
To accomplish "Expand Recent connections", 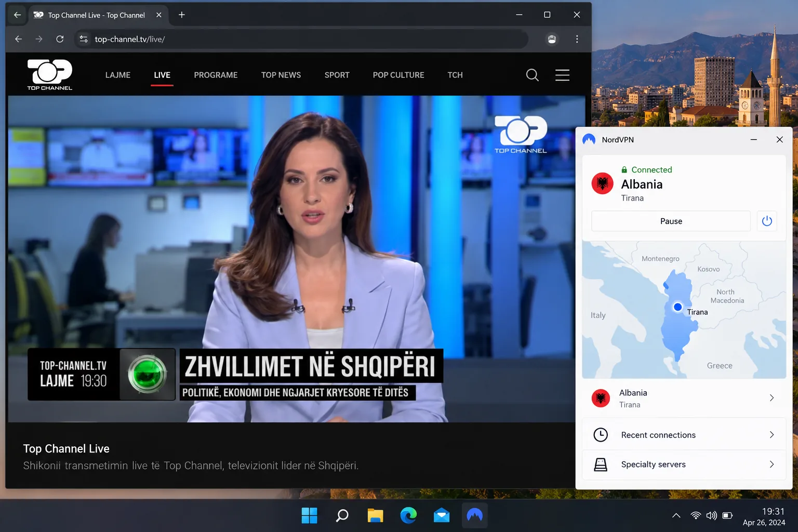I will 684,435.
